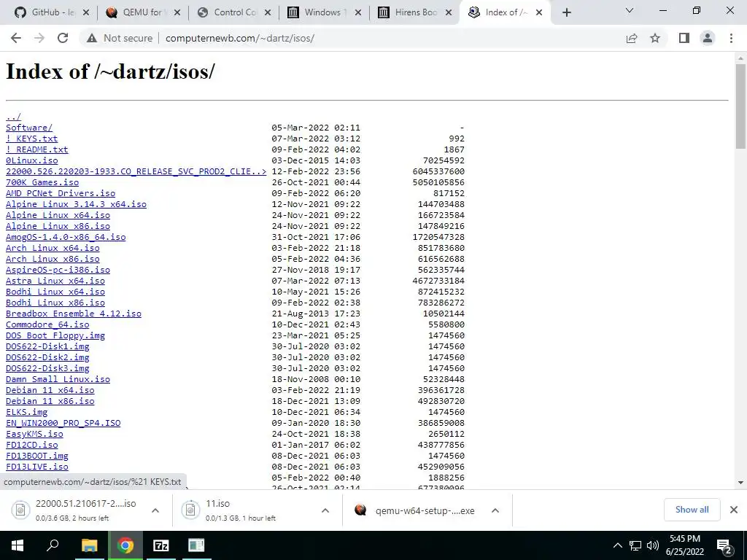
Task: Click the forward navigation arrow
Action: click(39, 38)
